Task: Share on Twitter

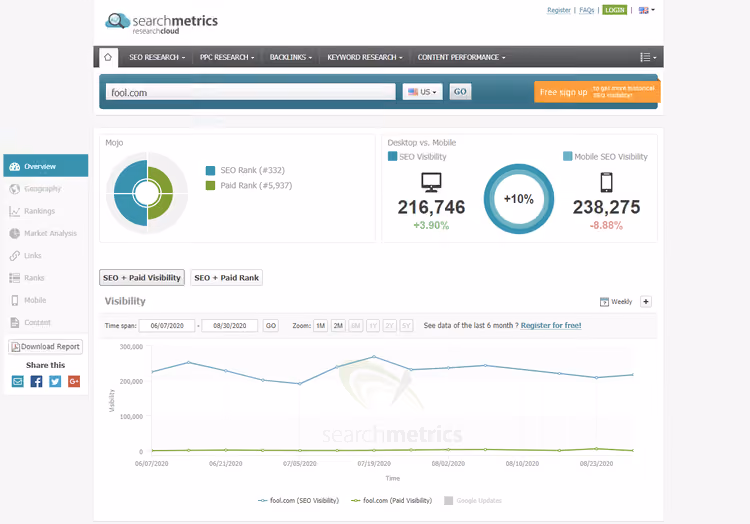Action: tap(55, 382)
